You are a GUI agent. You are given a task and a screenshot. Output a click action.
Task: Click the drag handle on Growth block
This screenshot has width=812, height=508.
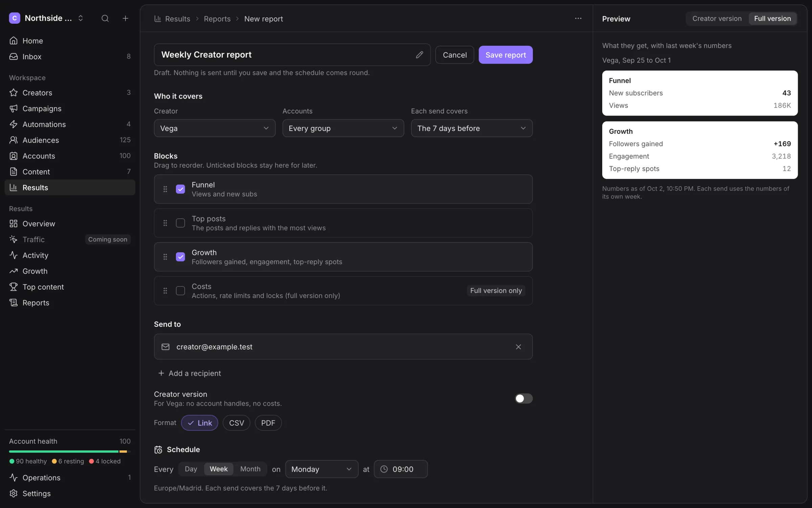coord(165,257)
